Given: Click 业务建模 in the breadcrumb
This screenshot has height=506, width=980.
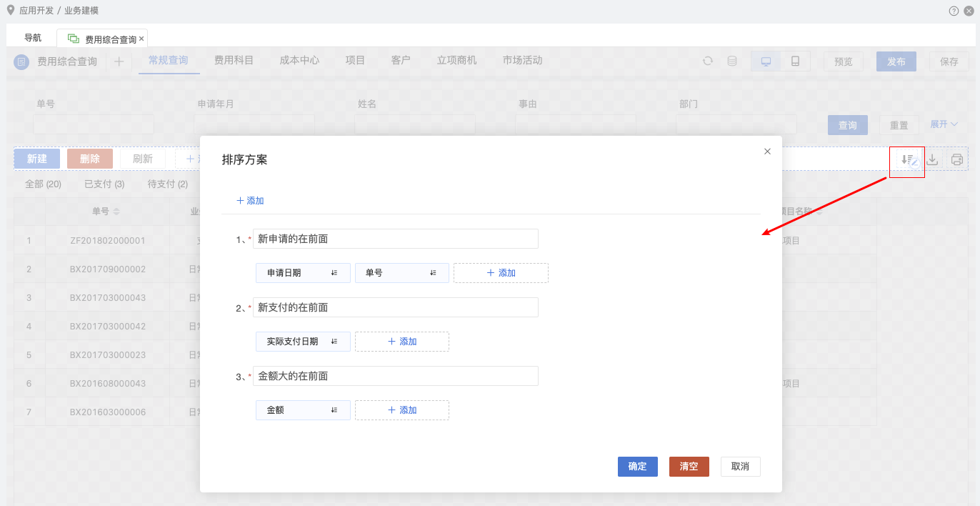Looking at the screenshot, I should (81, 11).
